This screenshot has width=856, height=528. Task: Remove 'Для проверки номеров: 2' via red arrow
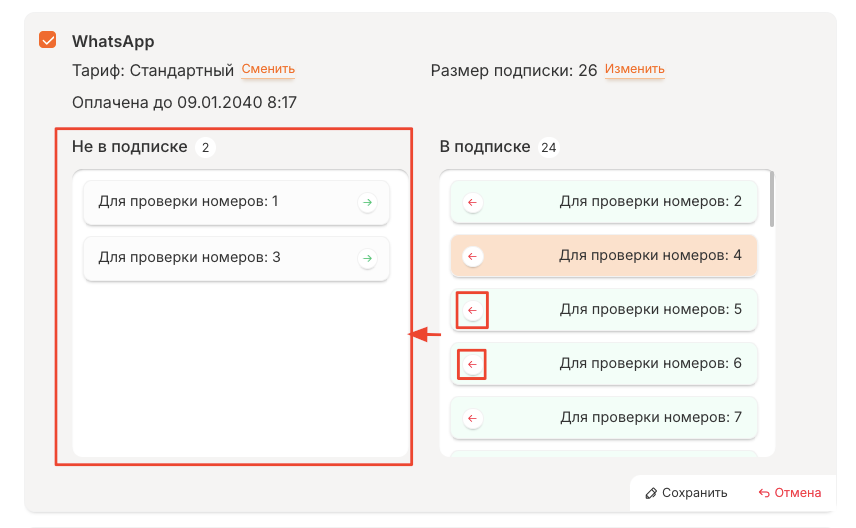[x=473, y=202]
